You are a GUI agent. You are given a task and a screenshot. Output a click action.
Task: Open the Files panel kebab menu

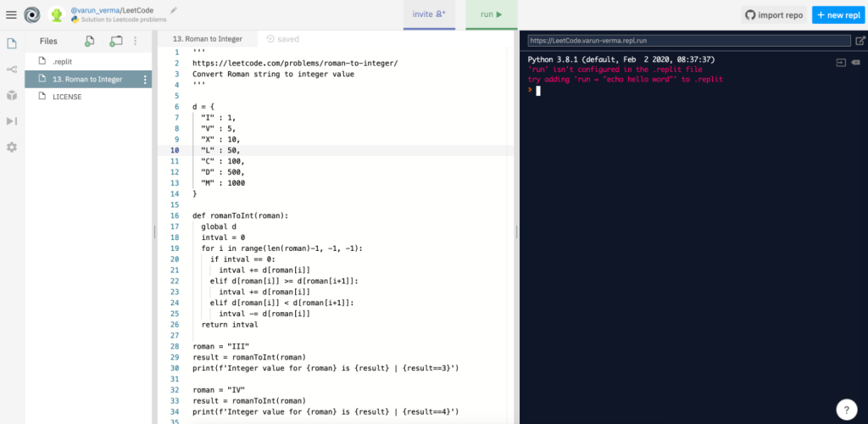tap(135, 41)
